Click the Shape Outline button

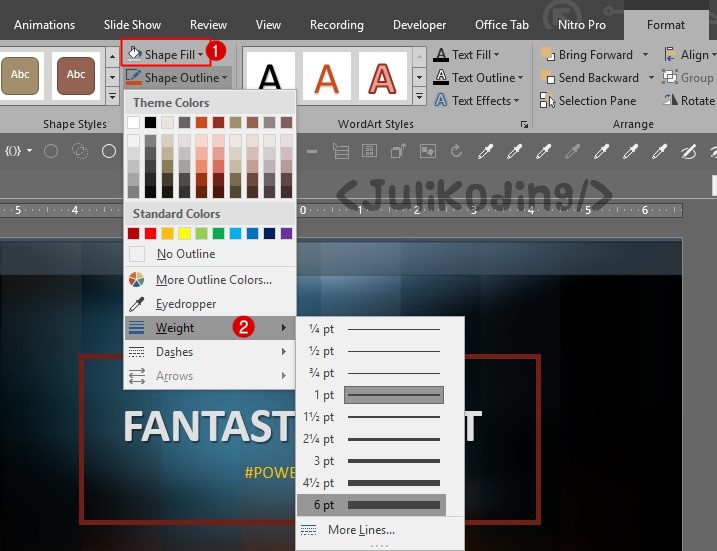click(176, 78)
